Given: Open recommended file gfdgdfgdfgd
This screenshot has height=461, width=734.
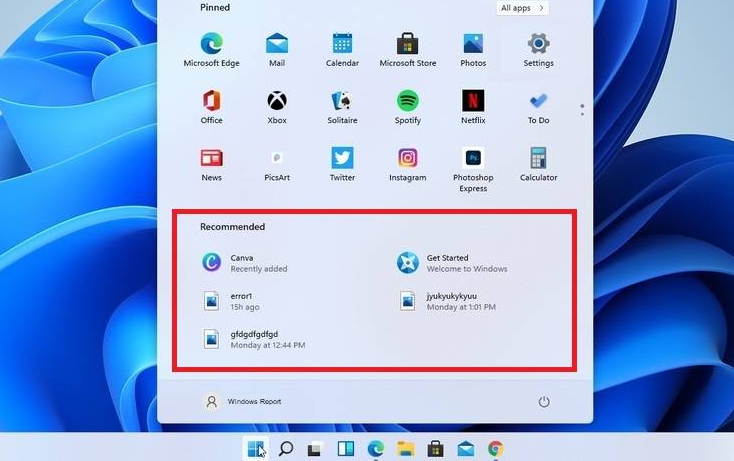Looking at the screenshot, I should tap(253, 339).
